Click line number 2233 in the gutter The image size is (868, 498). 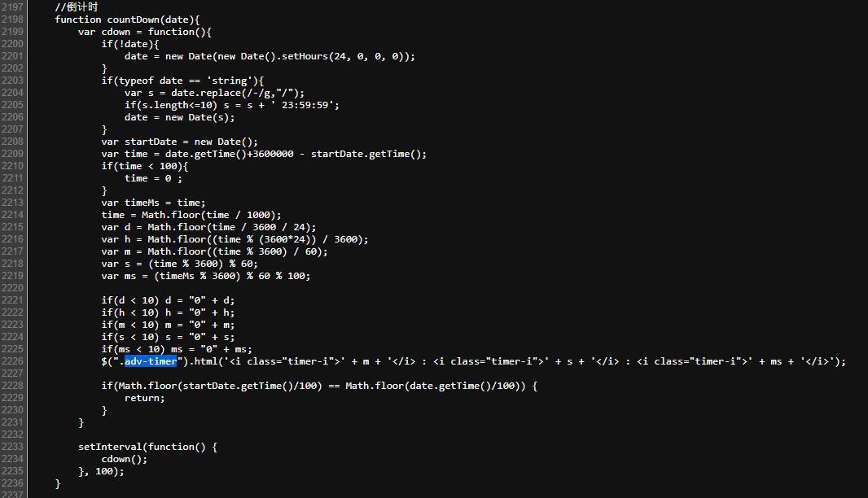coord(12,447)
